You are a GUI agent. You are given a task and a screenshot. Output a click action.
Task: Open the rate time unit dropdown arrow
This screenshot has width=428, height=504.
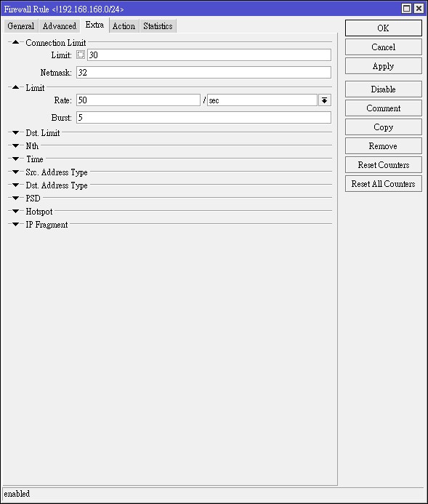(x=325, y=100)
